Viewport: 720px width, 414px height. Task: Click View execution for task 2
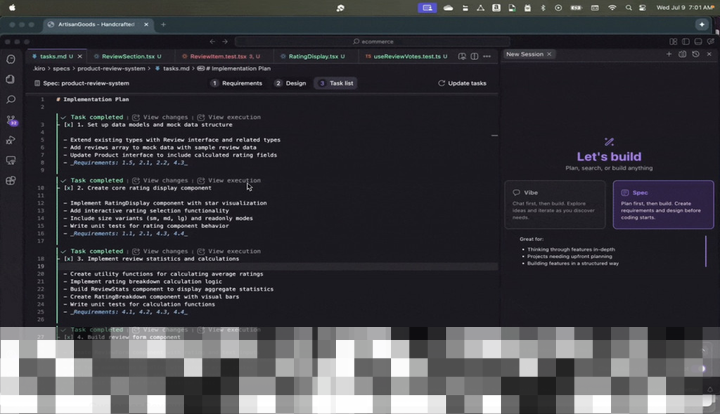pos(229,180)
